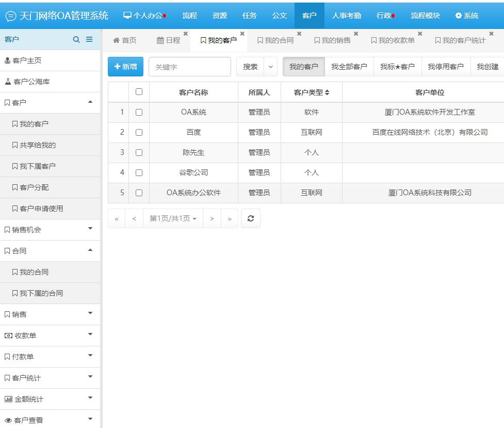This screenshot has width=504, height=428.
Task: Switch to the 我的销售 tab
Action: [333, 40]
